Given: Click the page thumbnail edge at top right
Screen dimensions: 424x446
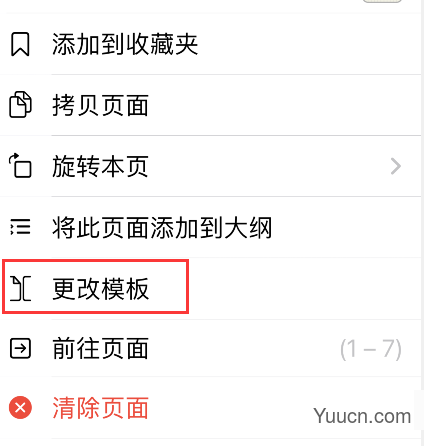Looking at the screenshot, I should click(x=382, y=1).
